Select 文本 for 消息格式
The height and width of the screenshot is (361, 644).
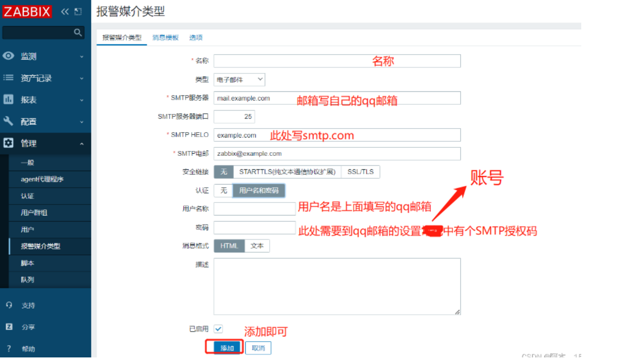257,246
